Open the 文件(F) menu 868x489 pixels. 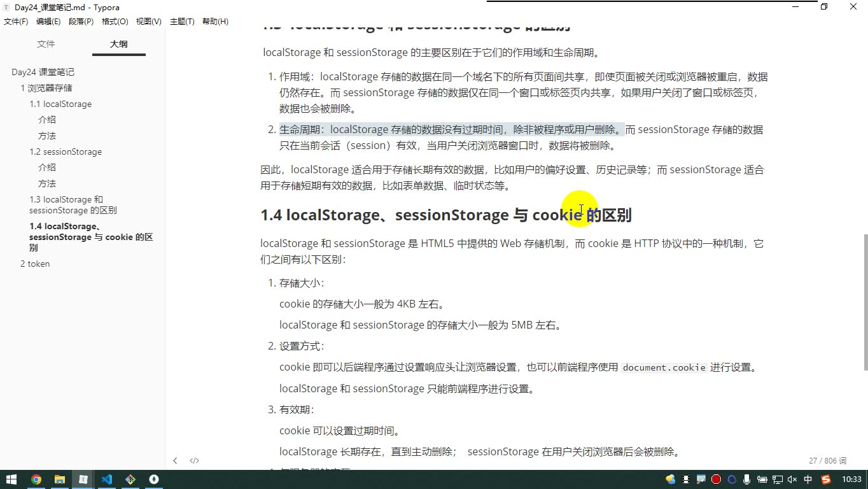(x=16, y=22)
